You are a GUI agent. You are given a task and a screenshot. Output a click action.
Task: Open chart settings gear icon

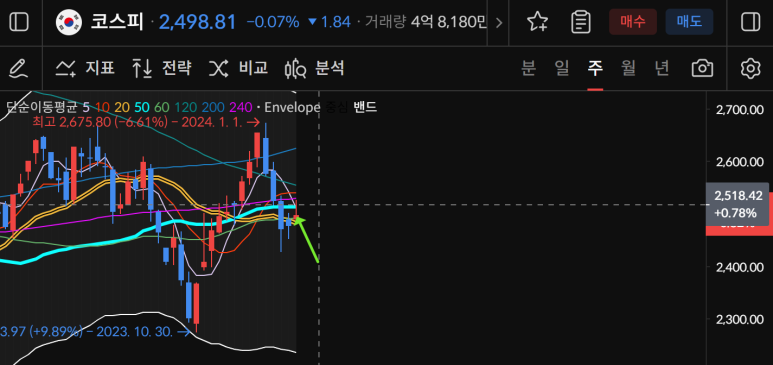750,68
